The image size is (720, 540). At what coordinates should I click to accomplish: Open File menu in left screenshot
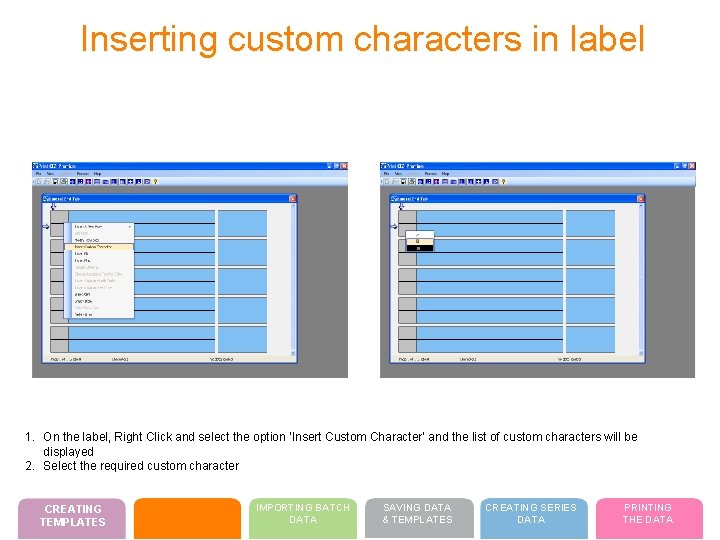[x=39, y=174]
